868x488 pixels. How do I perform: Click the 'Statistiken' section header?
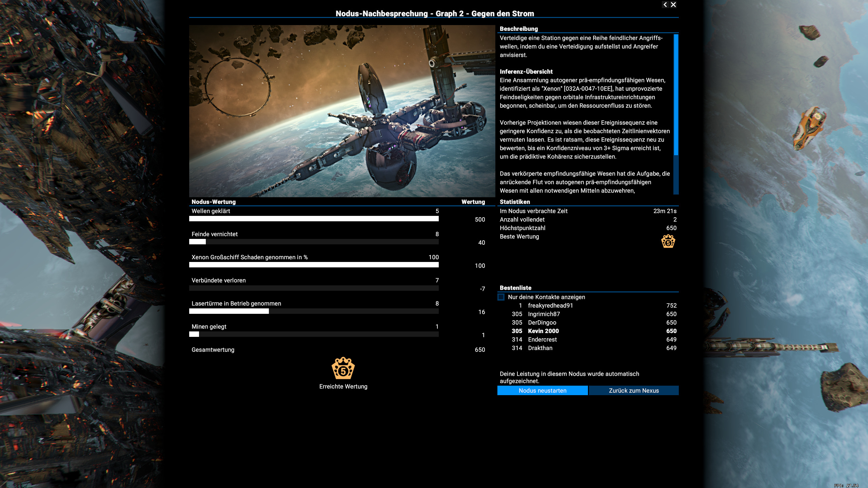(515, 202)
